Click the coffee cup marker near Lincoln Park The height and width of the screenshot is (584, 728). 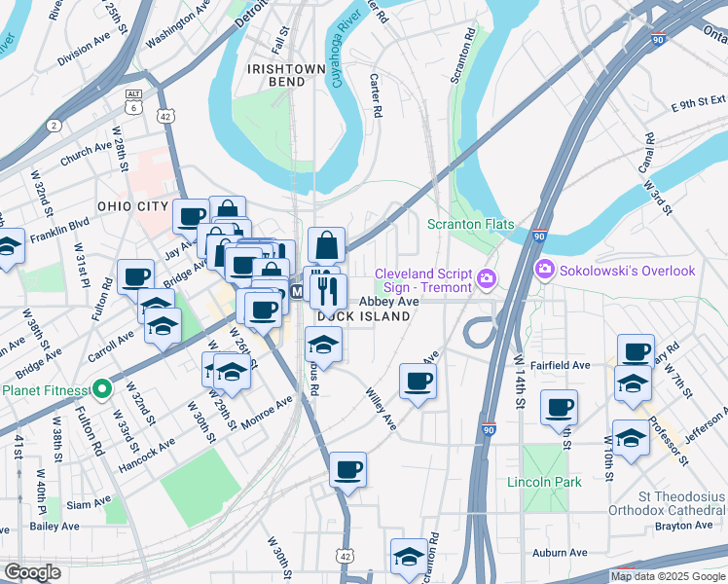click(559, 411)
